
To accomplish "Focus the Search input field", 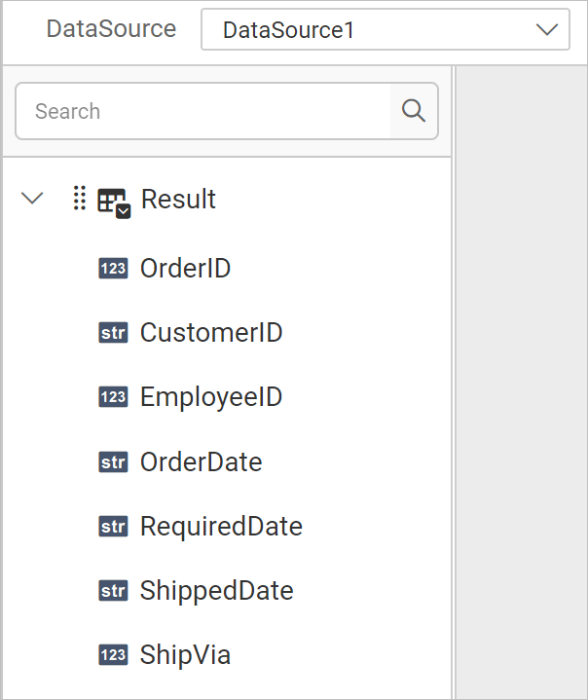I will [203, 111].
